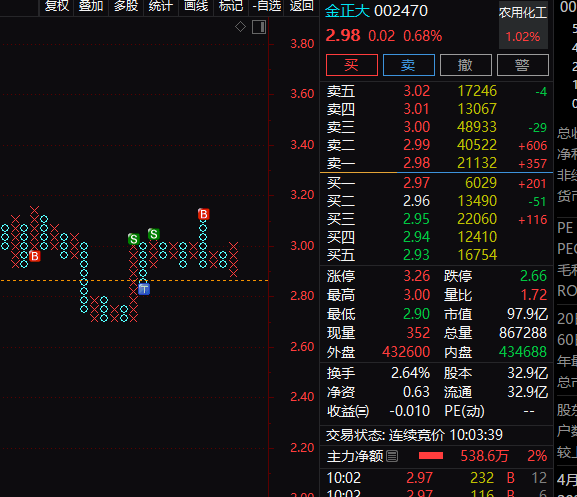Open the 主力净额 detail list icon
577x497 pixels.
click(x=392, y=457)
